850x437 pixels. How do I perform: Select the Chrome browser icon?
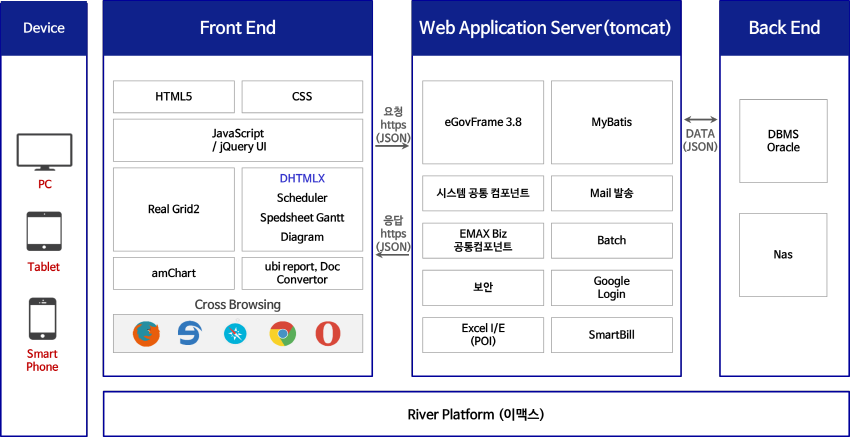click(x=282, y=334)
